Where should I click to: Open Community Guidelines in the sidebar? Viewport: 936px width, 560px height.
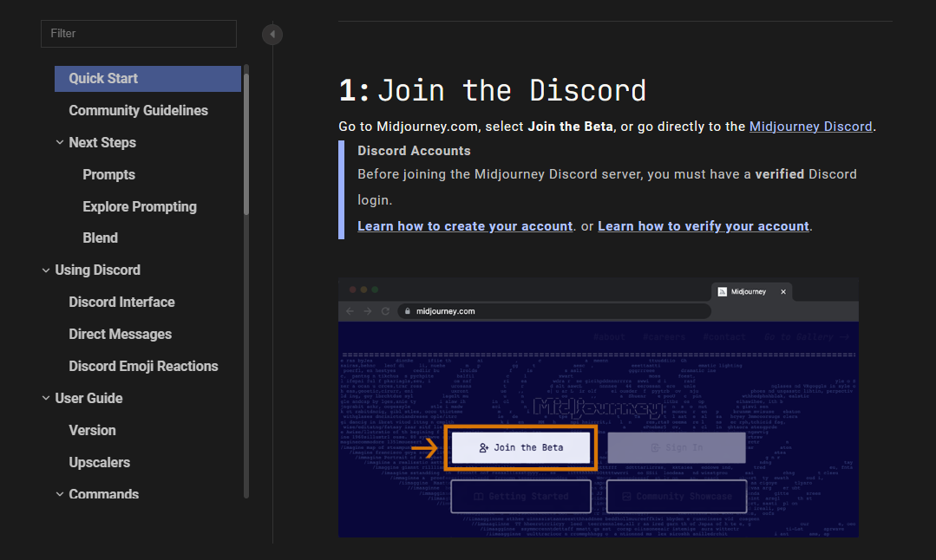pos(139,110)
